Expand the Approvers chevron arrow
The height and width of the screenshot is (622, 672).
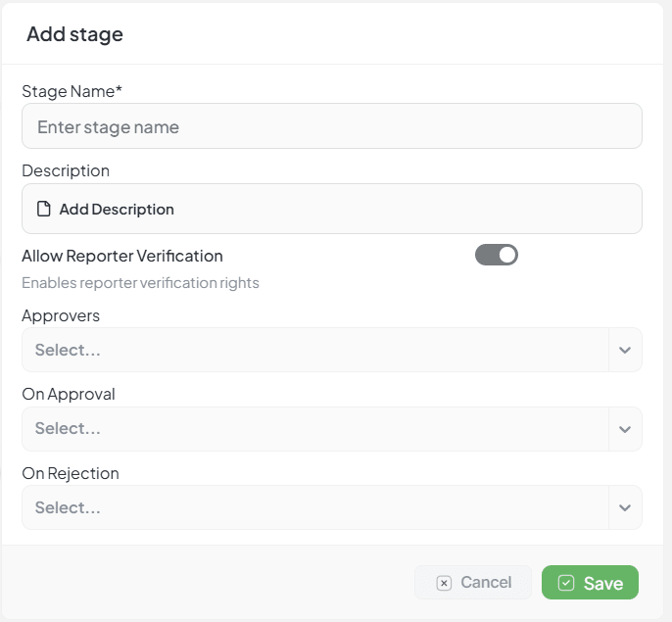(x=625, y=350)
